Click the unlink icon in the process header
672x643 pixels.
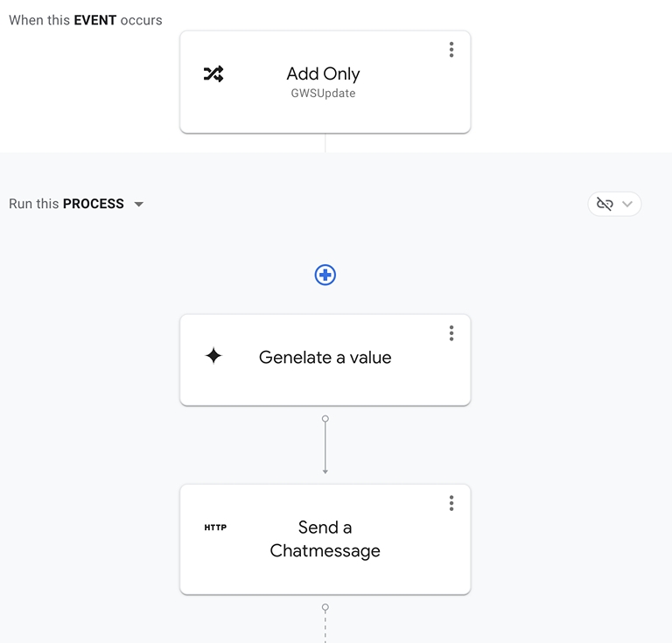tap(605, 204)
